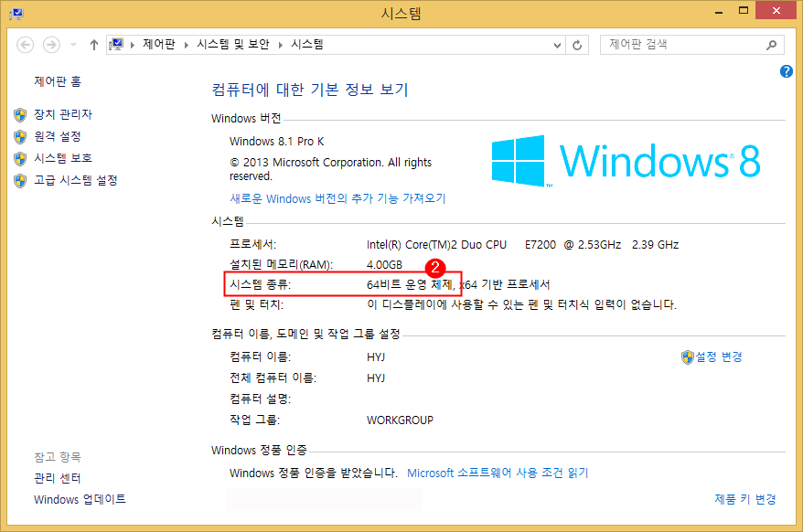Select 시스템 breadcrumb item

[x=307, y=45]
